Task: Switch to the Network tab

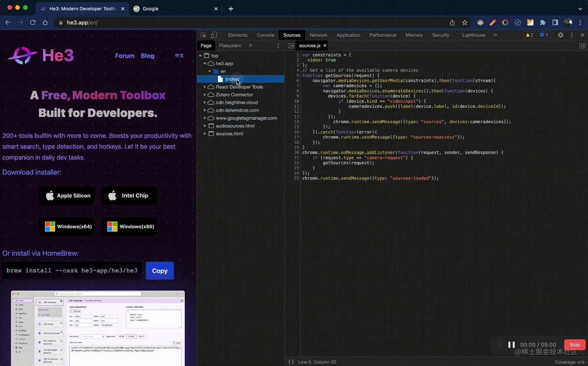Action: (318, 35)
